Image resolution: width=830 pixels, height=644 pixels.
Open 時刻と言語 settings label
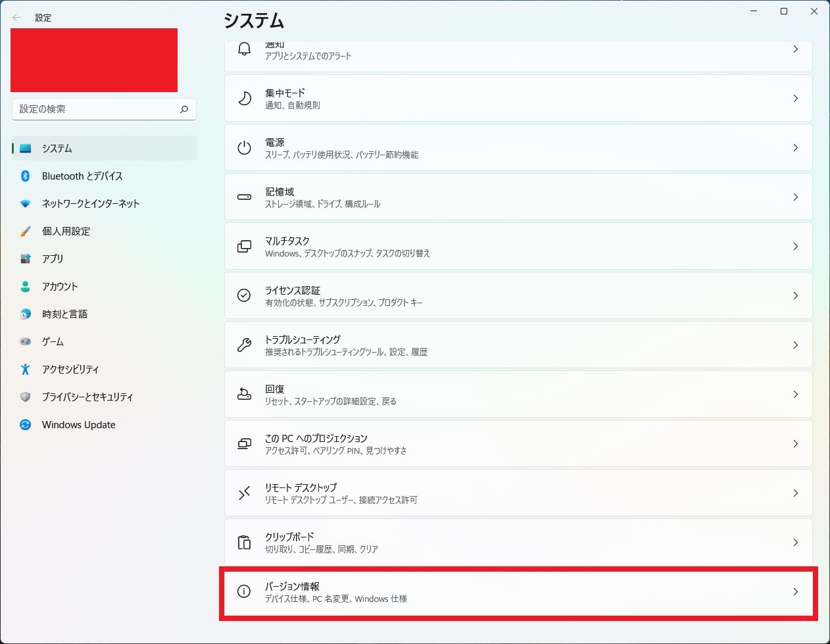[x=64, y=314]
